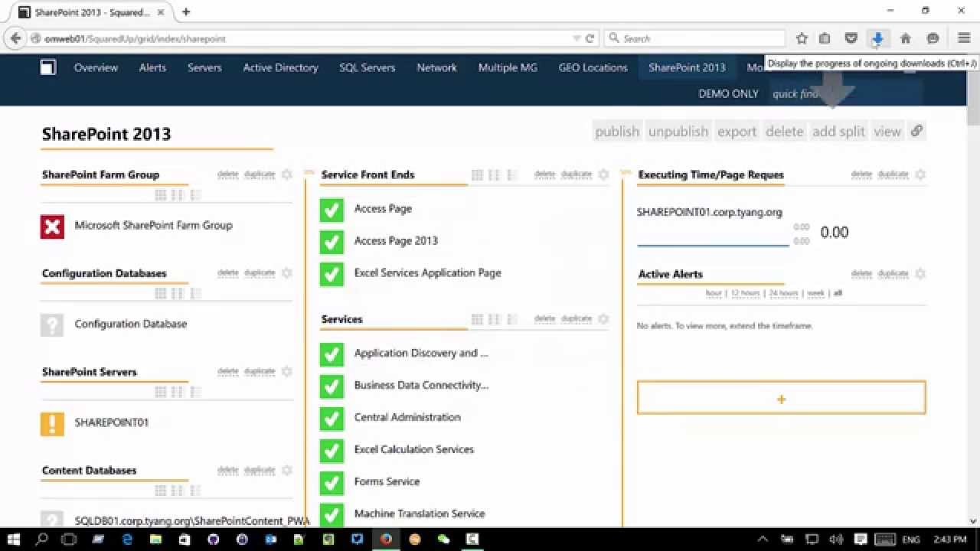
Task: Copy dashboard link with chain icon
Action: (916, 131)
